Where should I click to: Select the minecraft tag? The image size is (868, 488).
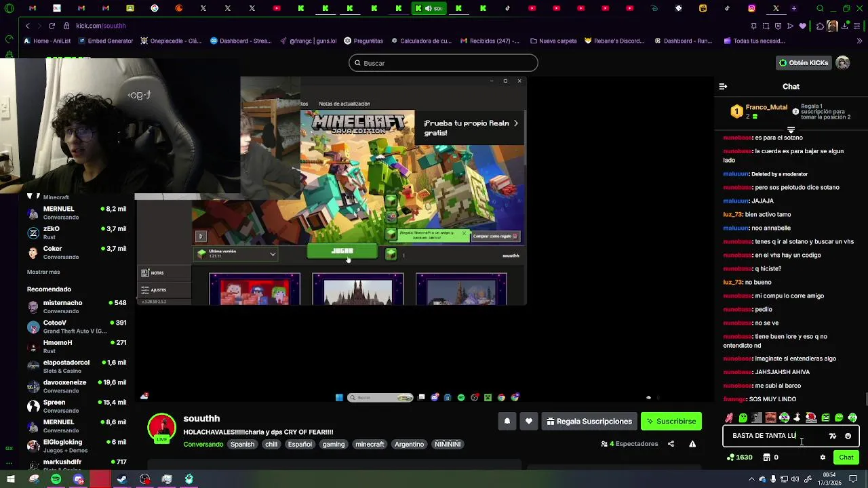tap(370, 445)
